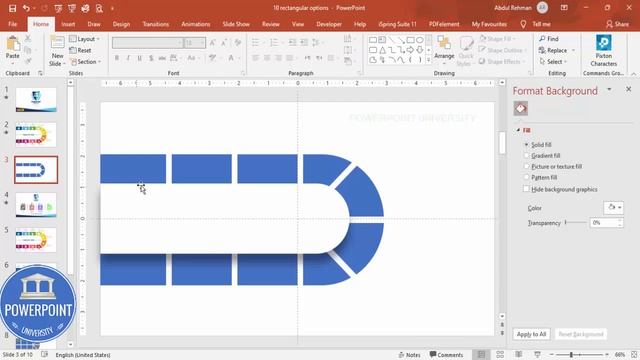This screenshot has width=640, height=360.
Task: Click the Fill paint bucket icon in Format Background
Action: (x=521, y=109)
